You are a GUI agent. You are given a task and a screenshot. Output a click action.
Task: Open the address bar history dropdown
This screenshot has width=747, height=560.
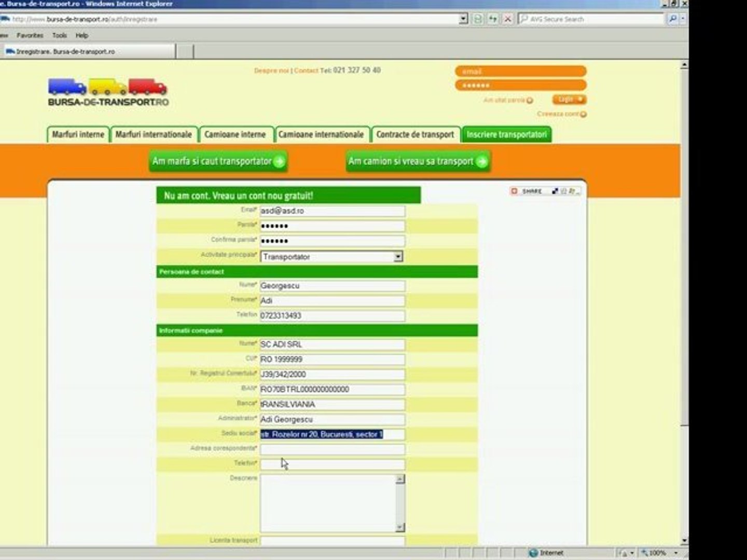click(463, 19)
